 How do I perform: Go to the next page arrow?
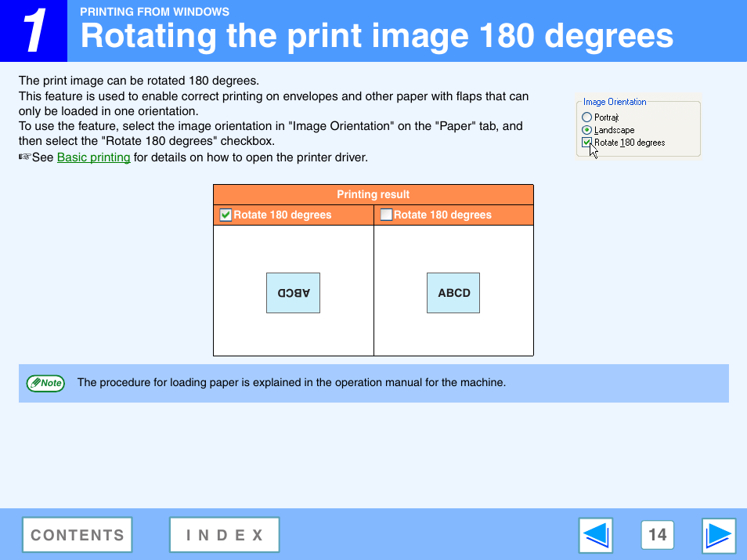tap(718, 535)
